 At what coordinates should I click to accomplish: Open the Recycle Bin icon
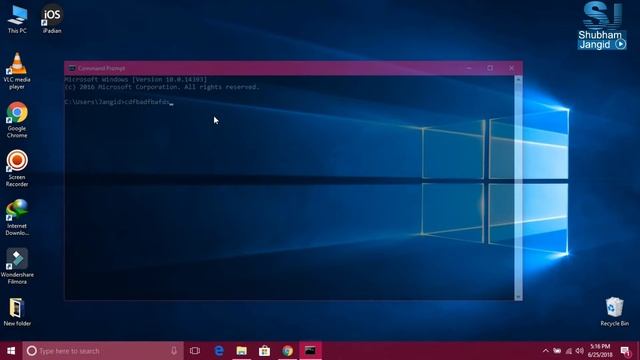(x=614, y=312)
